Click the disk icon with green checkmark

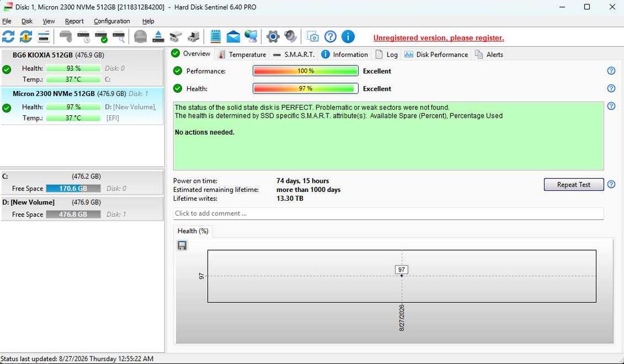[x=101, y=37]
